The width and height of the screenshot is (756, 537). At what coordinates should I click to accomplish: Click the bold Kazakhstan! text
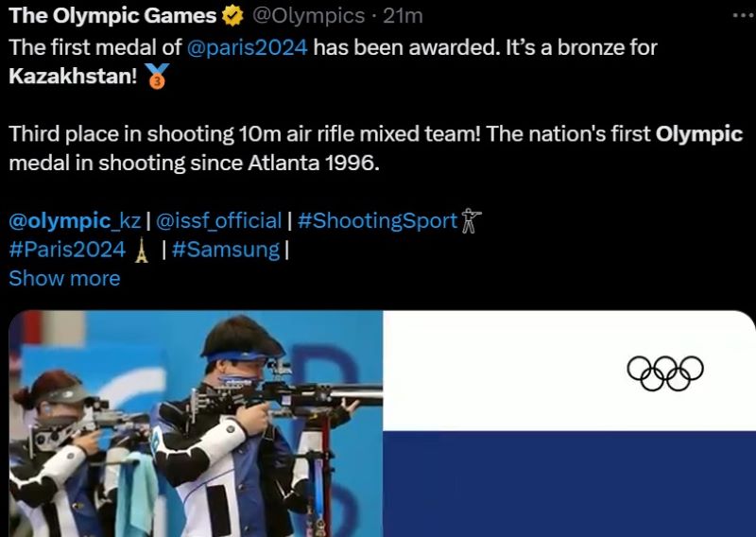(x=74, y=77)
